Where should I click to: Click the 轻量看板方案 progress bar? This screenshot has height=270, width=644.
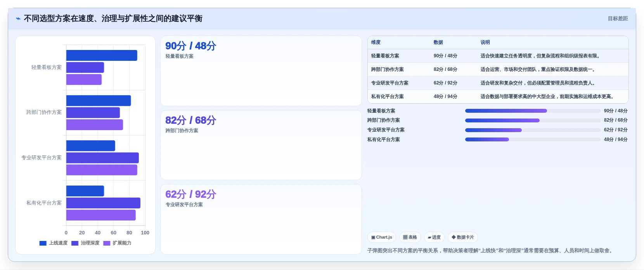[533, 111]
